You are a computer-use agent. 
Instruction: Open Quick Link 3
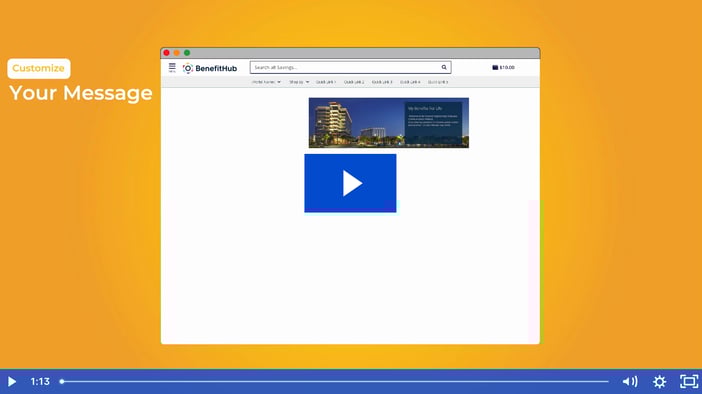tap(382, 82)
